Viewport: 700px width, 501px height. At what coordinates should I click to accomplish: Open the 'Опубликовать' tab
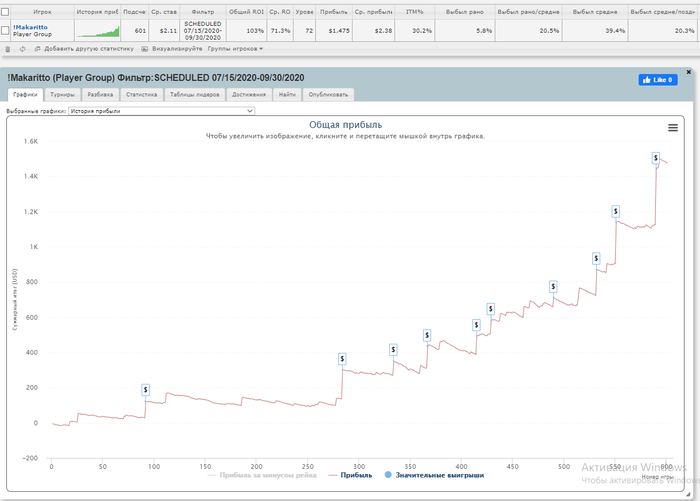point(328,95)
